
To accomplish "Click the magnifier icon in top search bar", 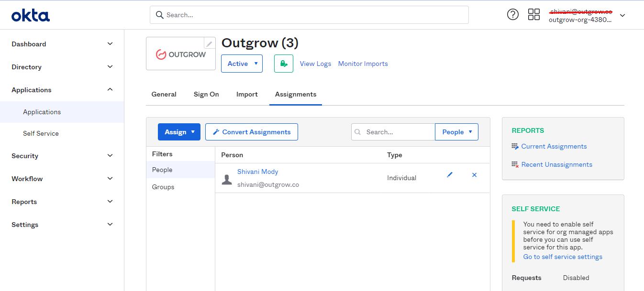I will pos(160,15).
